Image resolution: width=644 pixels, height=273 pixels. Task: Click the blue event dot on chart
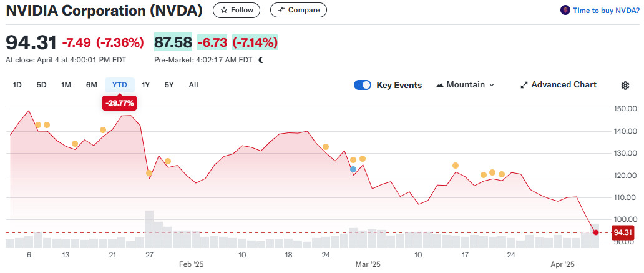[x=353, y=169]
